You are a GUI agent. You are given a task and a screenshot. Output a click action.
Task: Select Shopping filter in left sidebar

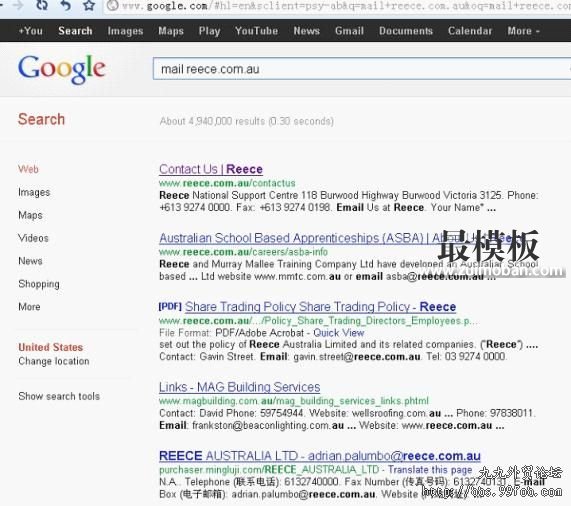pos(39,284)
